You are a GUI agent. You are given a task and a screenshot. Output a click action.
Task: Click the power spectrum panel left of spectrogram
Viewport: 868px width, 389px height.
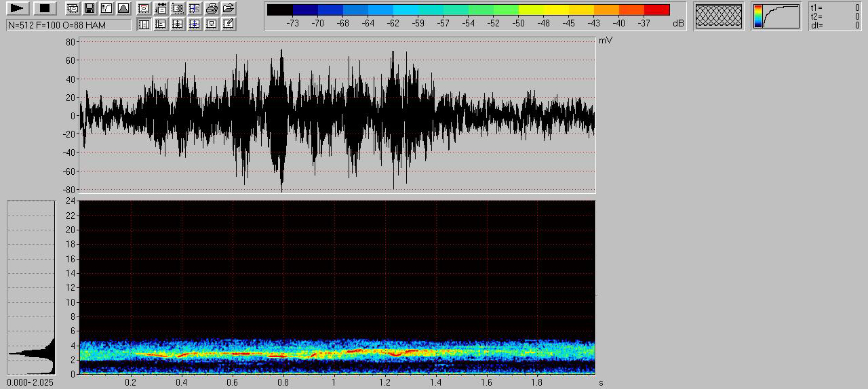pos(31,287)
